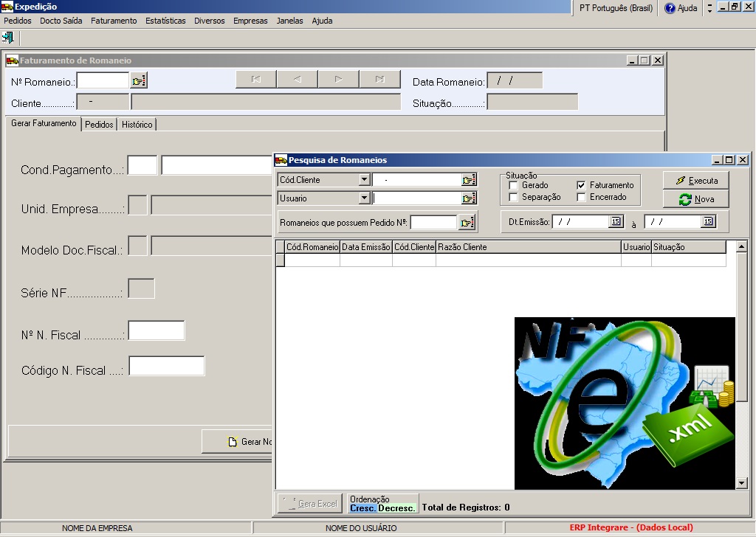Open lookup for Pedido Nº field
The width and height of the screenshot is (756, 537).
(467, 222)
